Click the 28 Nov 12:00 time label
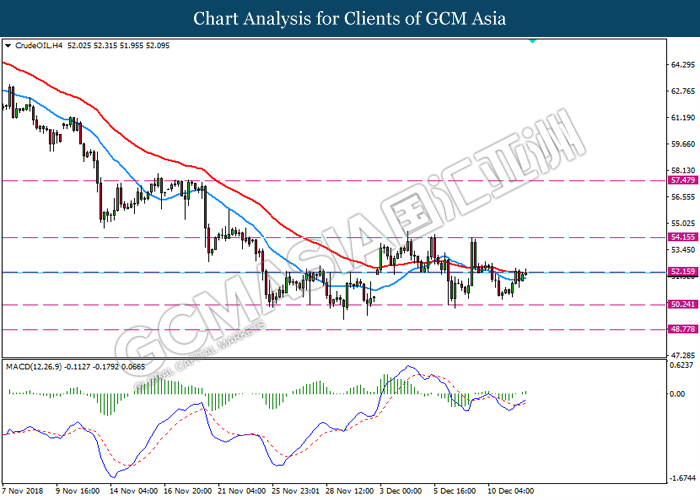The height and width of the screenshot is (500, 700). pos(350,491)
